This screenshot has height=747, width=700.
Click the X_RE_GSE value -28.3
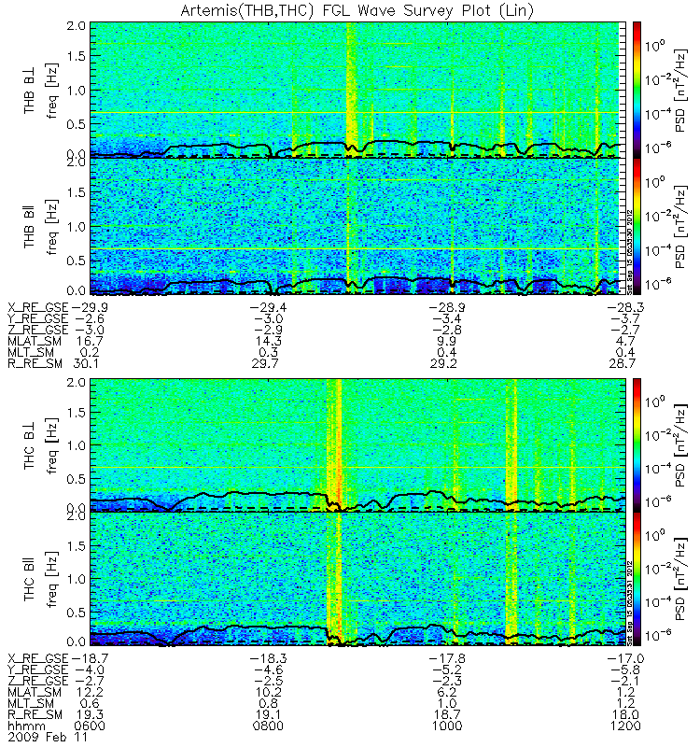[625, 307]
